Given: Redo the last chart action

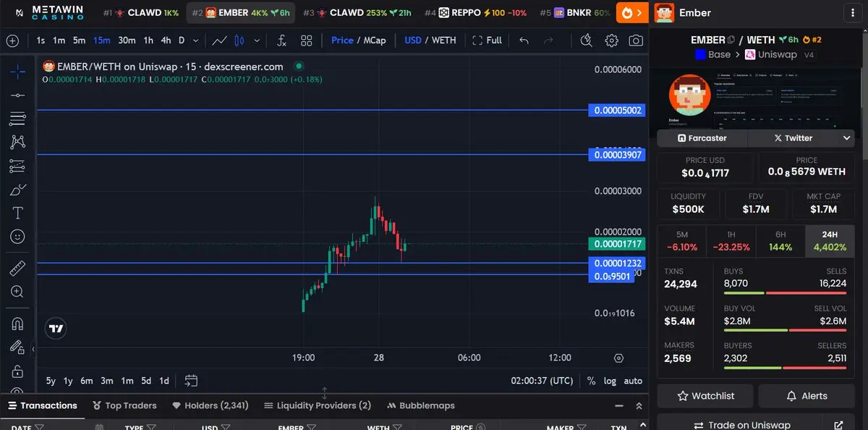Looking at the screenshot, I should [x=549, y=41].
